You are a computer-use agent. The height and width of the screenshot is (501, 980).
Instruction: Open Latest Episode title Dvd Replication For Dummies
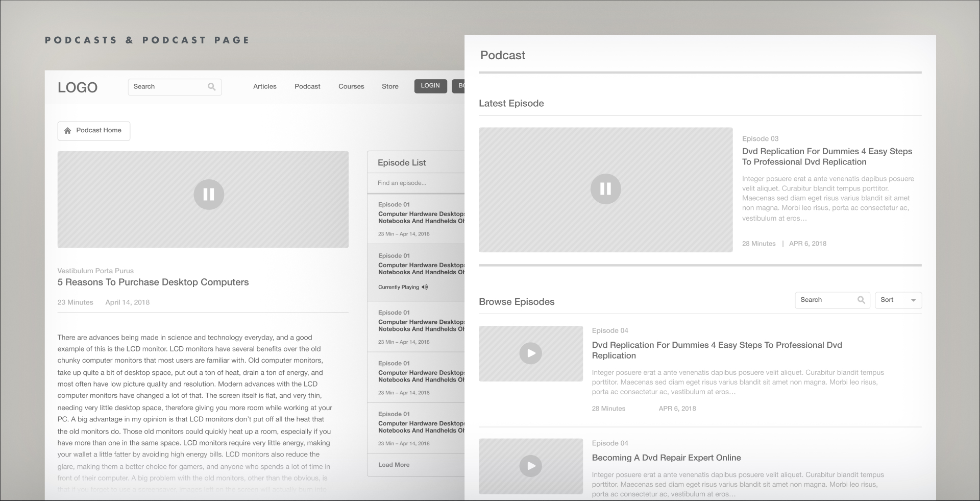click(x=826, y=156)
